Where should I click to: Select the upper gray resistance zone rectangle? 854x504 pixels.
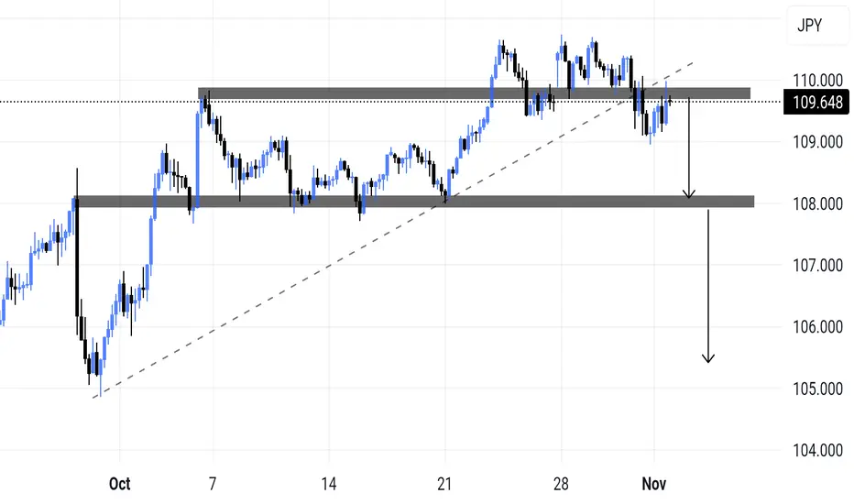click(x=474, y=93)
